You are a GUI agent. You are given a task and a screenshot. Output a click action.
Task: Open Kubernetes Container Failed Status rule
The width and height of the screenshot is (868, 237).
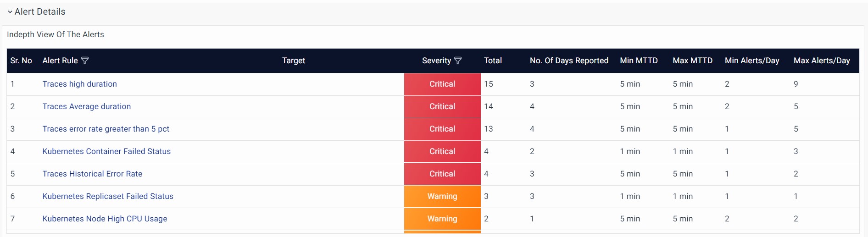click(106, 151)
